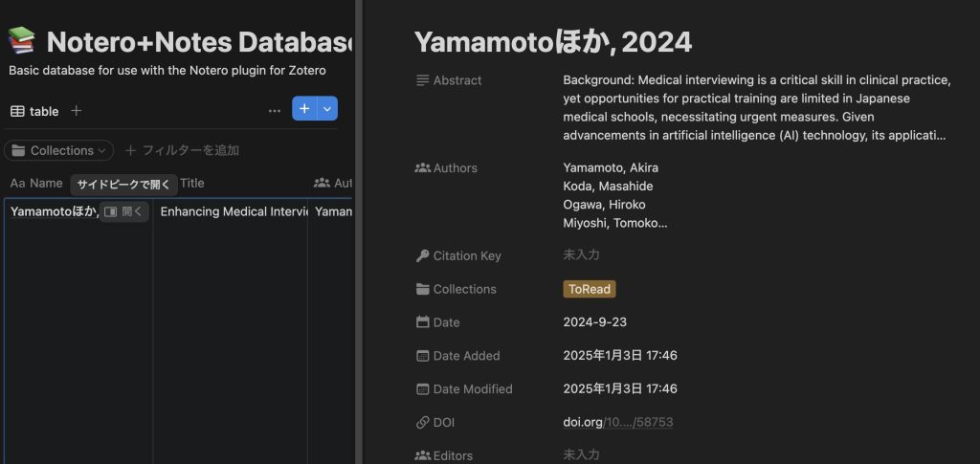Open the doi.org DOI link

[x=617, y=423]
